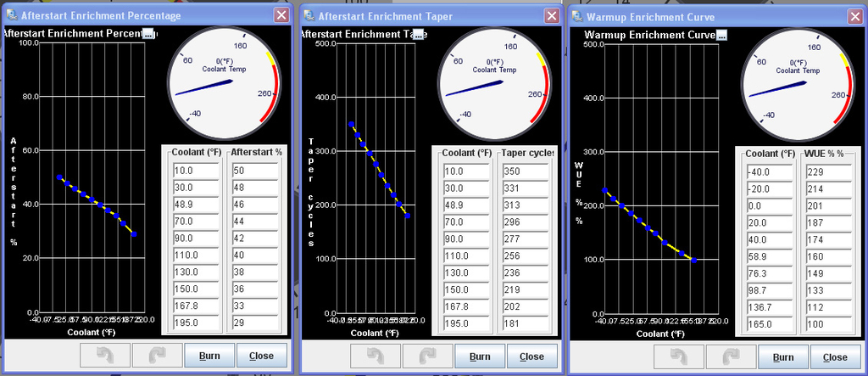Burn values in Warmup Enrichment Curve window
This screenshot has height=376, width=868.
[783, 356]
